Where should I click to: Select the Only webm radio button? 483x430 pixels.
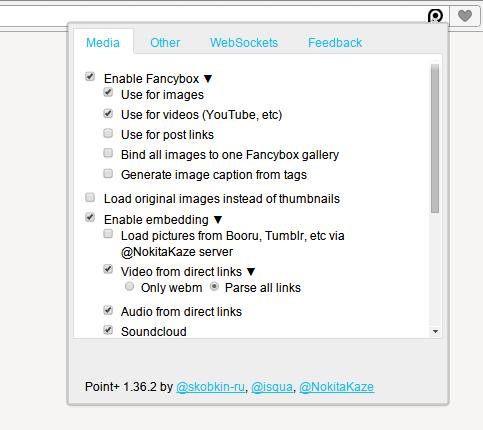coord(129,286)
